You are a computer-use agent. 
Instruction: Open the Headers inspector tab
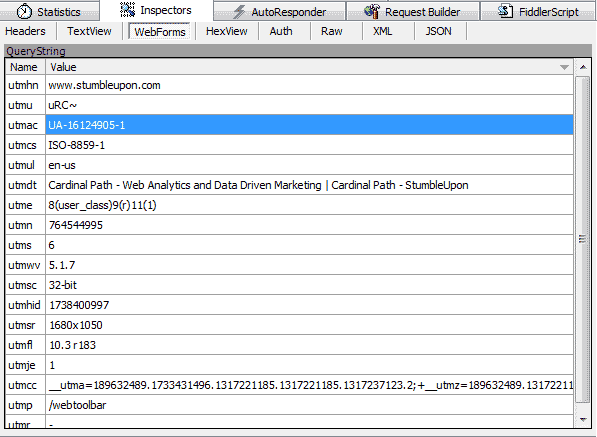click(25, 31)
